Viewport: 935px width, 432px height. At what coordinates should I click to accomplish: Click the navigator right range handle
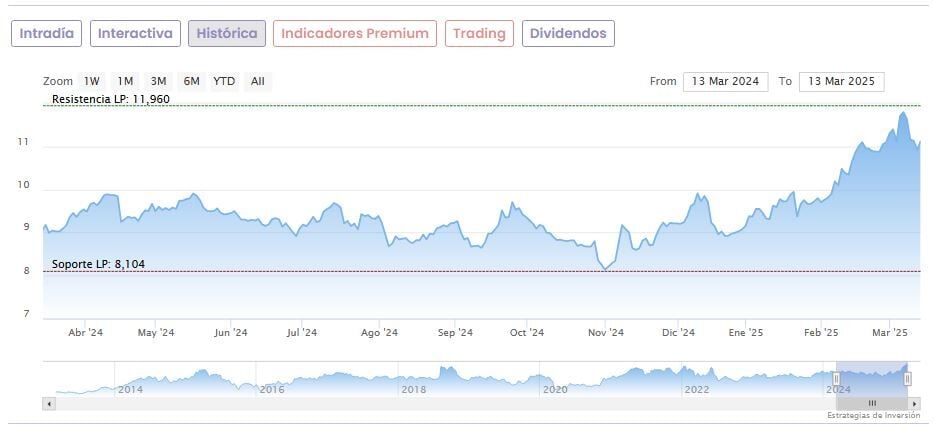point(908,378)
